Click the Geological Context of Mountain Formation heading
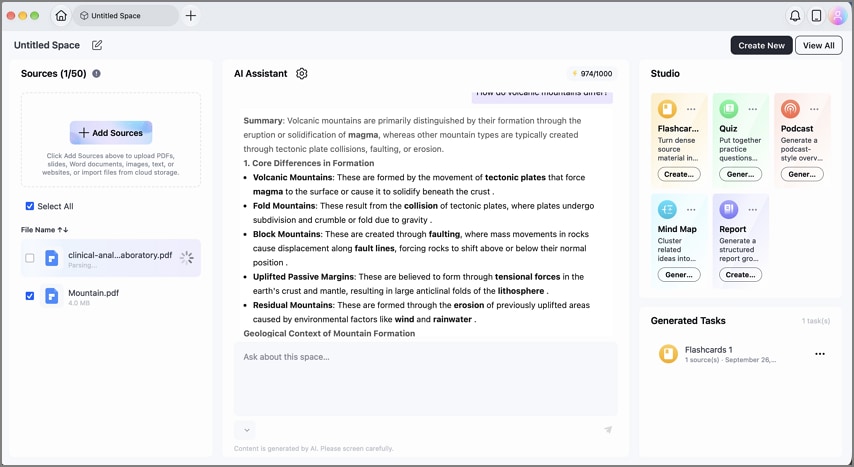This screenshot has height=467, width=854. [329, 333]
